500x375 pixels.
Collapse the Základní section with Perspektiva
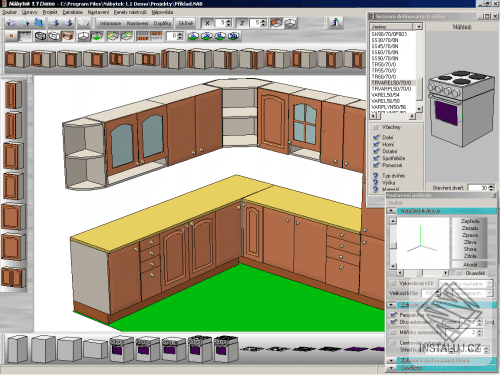391,305
